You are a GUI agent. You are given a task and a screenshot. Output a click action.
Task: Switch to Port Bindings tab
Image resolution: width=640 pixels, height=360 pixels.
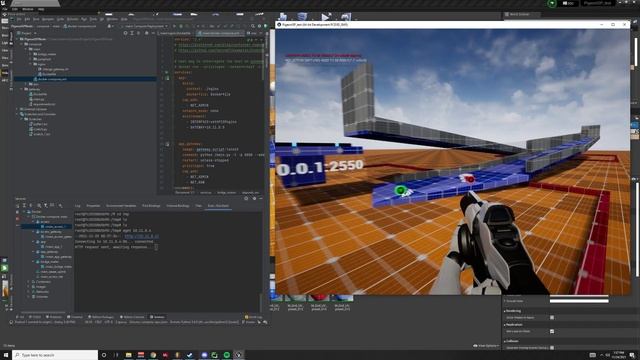coord(151,206)
